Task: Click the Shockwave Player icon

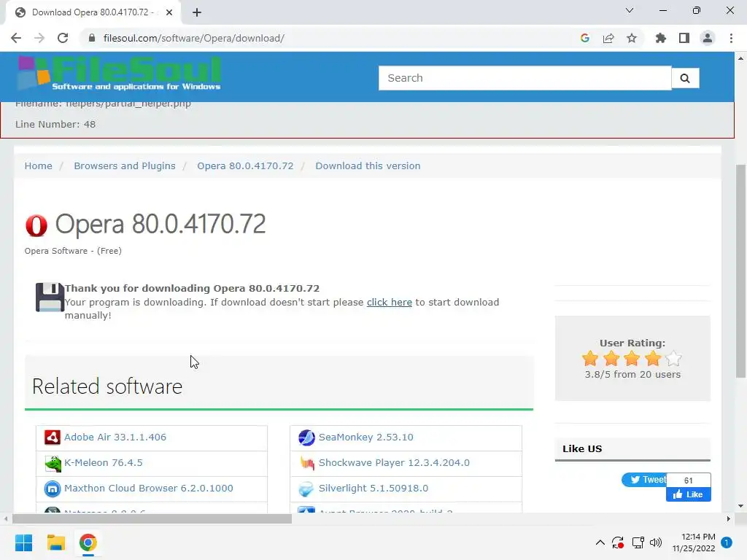Action: click(307, 463)
